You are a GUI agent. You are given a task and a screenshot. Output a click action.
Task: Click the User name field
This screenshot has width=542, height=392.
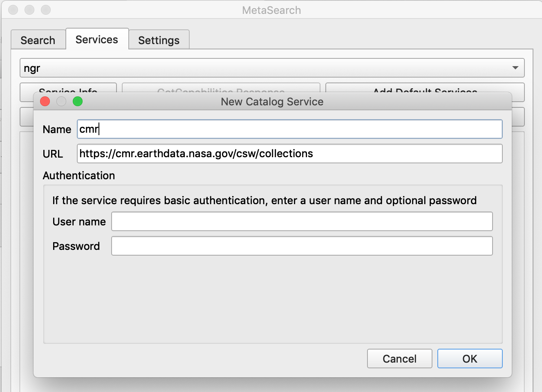tap(302, 221)
